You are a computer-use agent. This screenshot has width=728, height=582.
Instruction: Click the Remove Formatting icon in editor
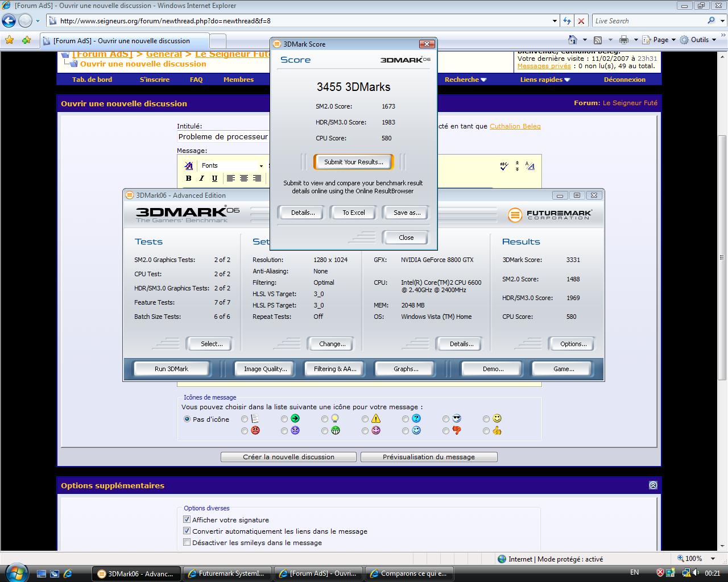click(189, 165)
